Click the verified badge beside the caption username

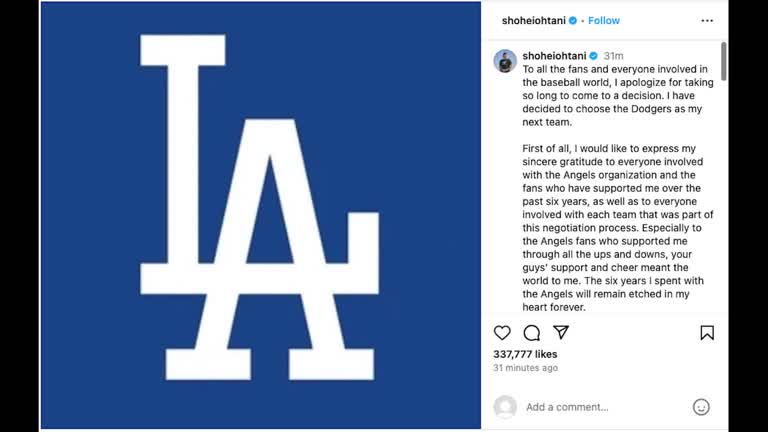tap(593, 56)
